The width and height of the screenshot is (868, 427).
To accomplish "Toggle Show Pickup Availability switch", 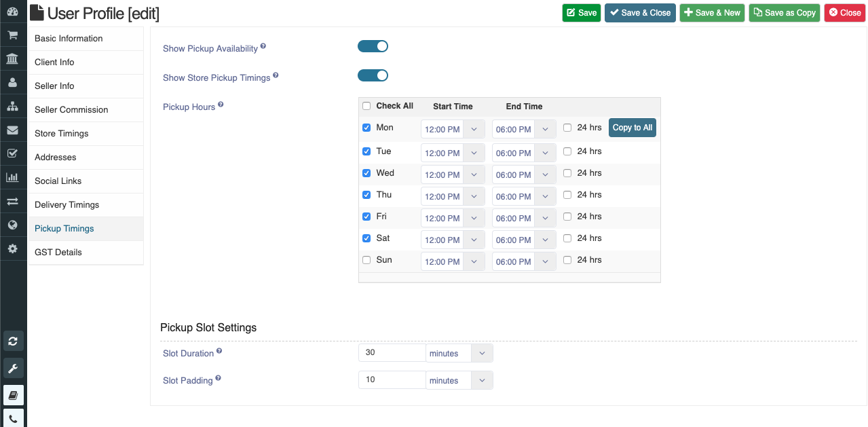I will click(373, 46).
